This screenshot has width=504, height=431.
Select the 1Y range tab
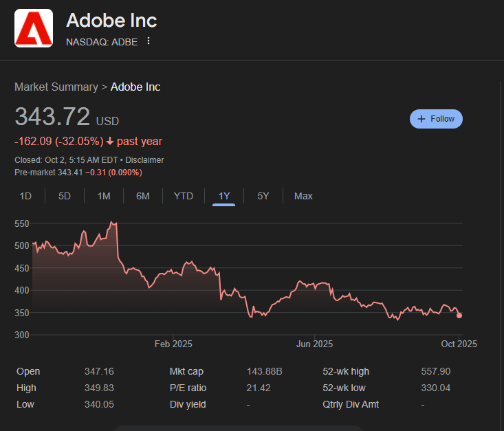(224, 196)
